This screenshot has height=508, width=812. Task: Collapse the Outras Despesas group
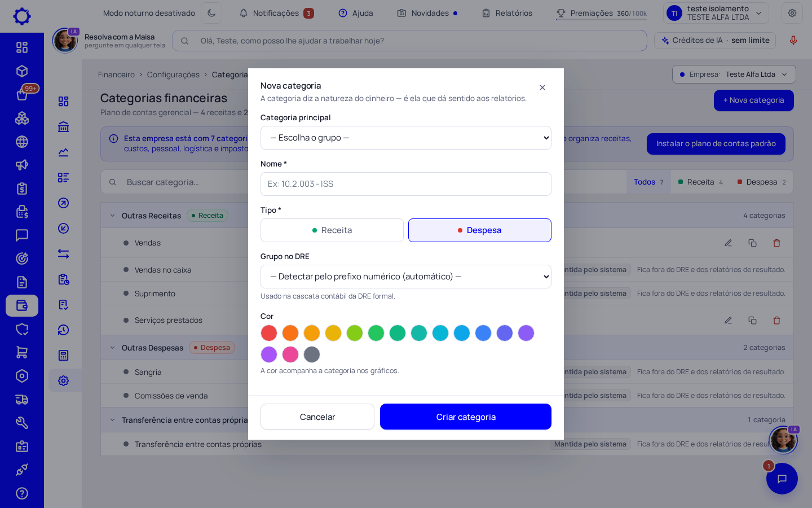[x=112, y=348]
